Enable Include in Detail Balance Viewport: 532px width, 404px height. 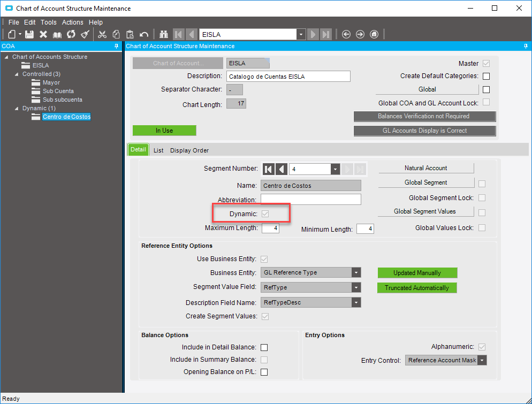264,347
